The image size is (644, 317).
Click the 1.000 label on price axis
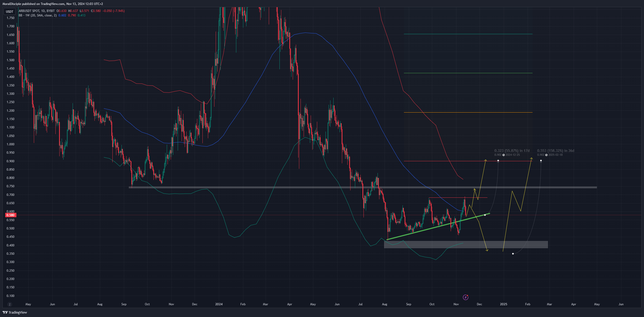11,144
